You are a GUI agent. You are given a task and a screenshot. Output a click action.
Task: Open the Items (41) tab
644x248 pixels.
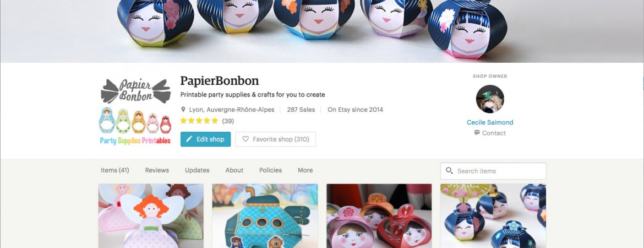pos(114,170)
